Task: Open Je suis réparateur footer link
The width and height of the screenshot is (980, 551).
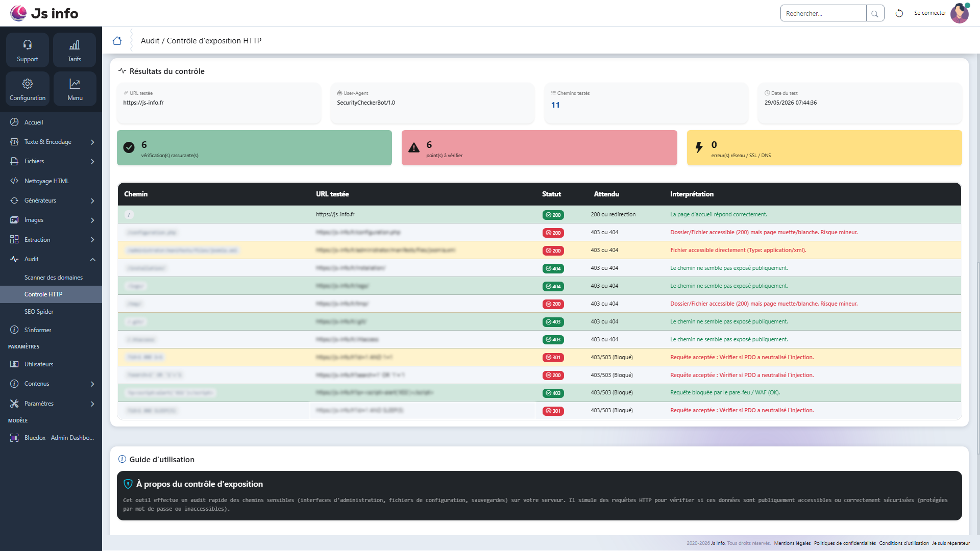Action: coord(951,543)
